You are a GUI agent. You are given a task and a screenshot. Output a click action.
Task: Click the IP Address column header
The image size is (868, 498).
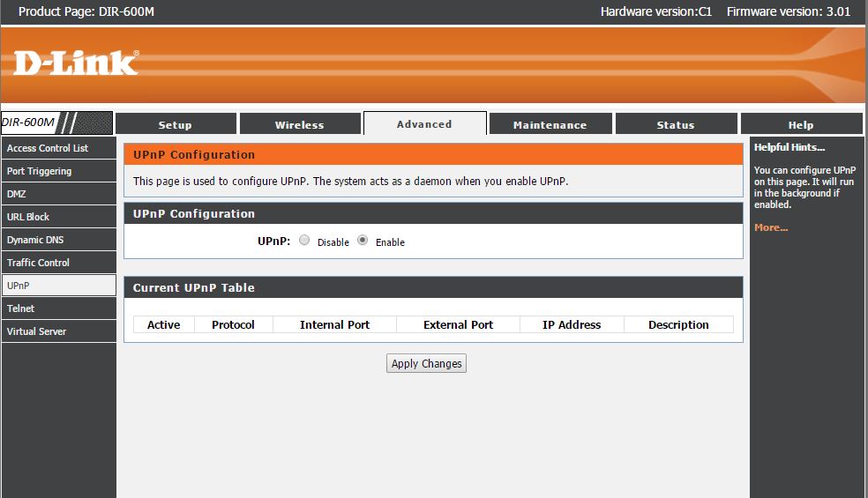[572, 325]
